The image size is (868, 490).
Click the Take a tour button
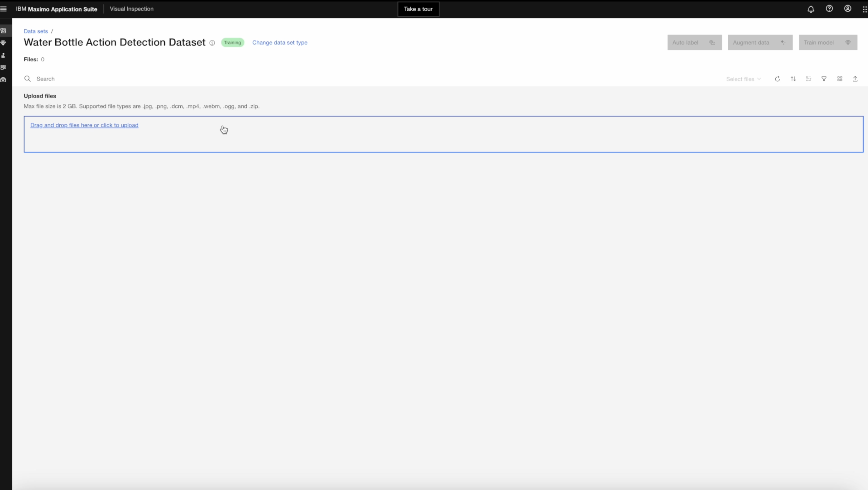pos(418,9)
